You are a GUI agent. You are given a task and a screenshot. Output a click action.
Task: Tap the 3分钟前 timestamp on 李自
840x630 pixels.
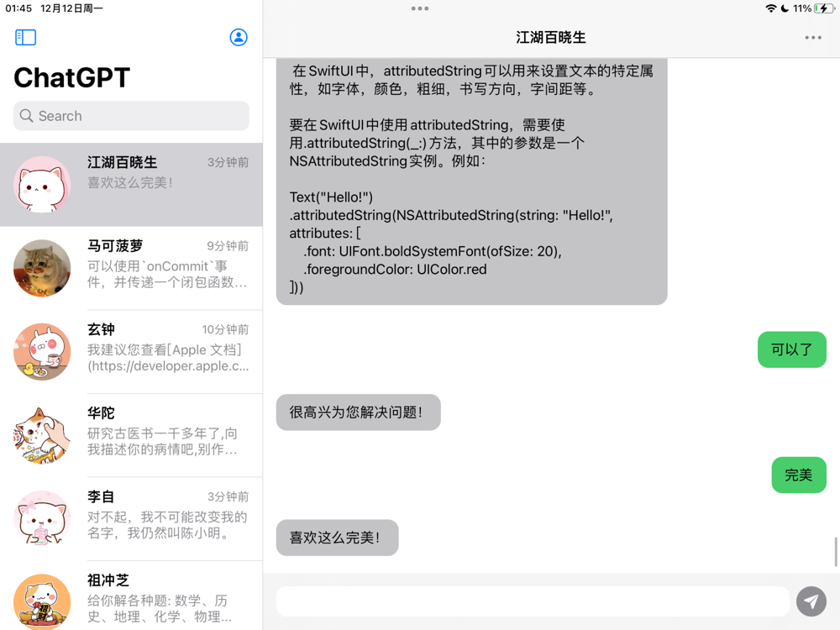pyautogui.click(x=228, y=496)
